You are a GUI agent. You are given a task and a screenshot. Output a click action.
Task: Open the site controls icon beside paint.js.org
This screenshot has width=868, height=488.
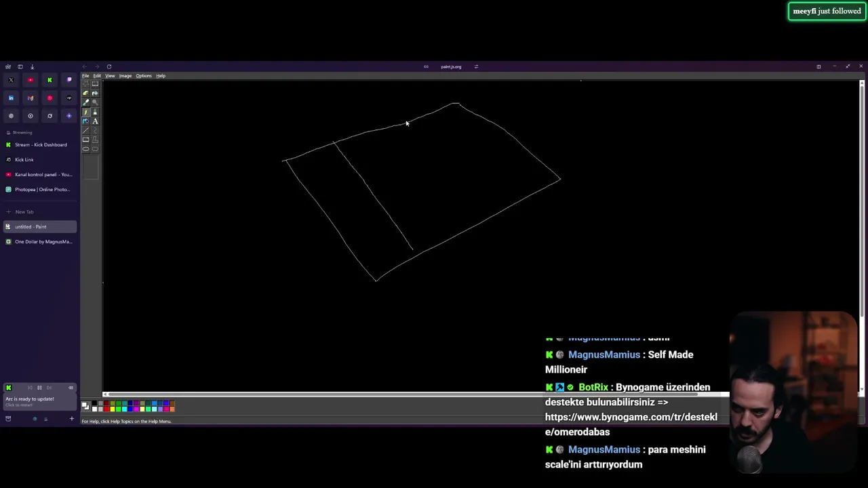[476, 66]
